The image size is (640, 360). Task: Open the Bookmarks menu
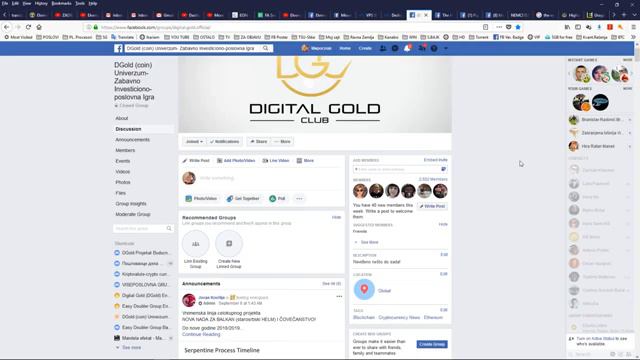coord(61,3)
